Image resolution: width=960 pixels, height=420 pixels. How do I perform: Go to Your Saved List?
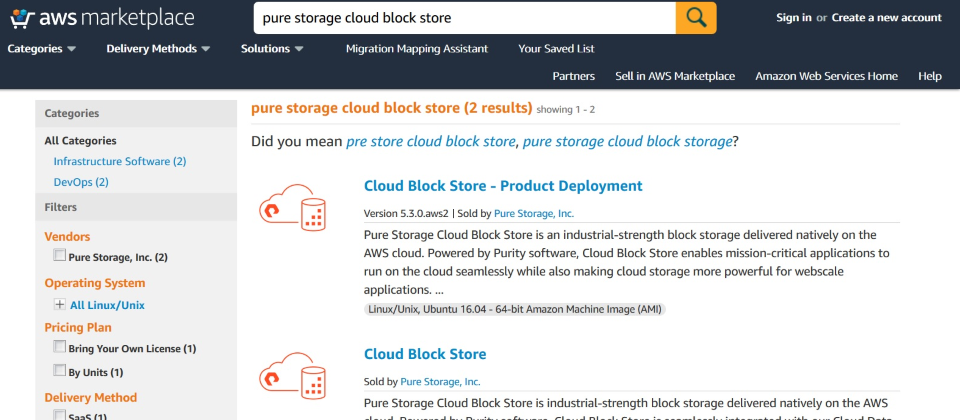[556, 48]
